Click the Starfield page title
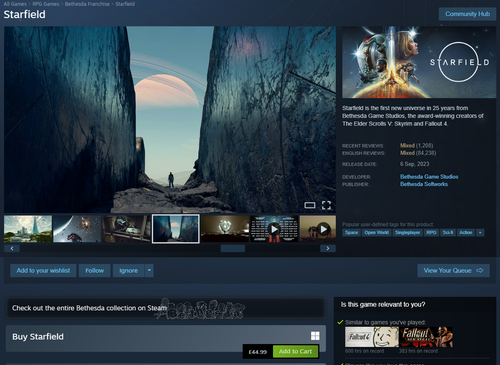 pyautogui.click(x=24, y=14)
